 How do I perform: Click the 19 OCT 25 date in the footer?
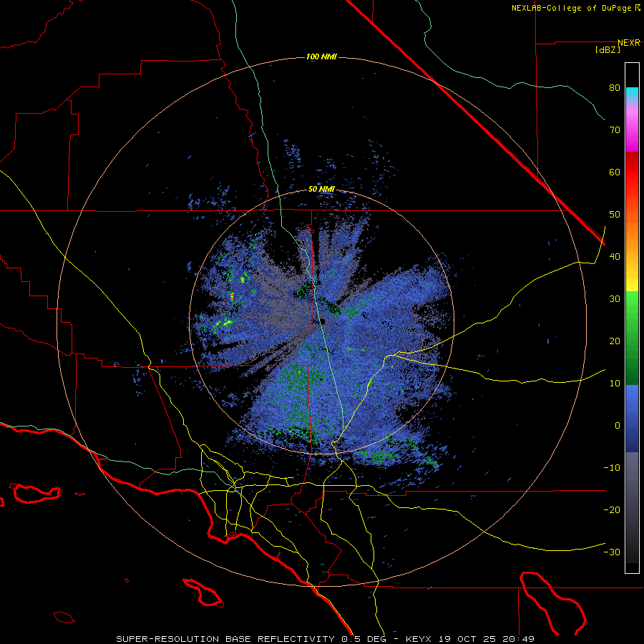(468, 639)
